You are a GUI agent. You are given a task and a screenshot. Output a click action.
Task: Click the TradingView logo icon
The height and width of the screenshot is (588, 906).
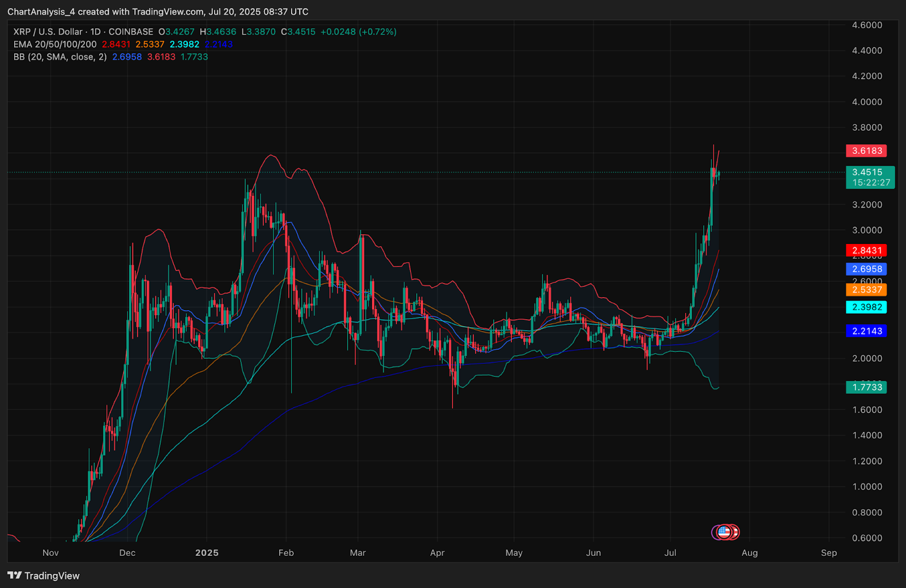coord(15,576)
